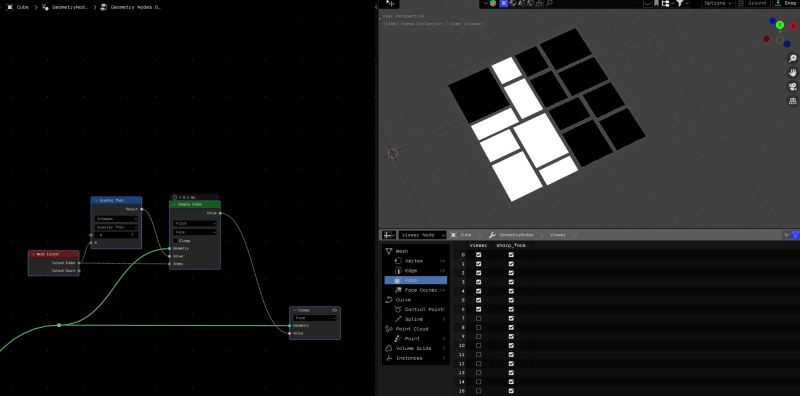
Task: Open the Face domain dropdown in Sample Index node
Action: click(195, 232)
